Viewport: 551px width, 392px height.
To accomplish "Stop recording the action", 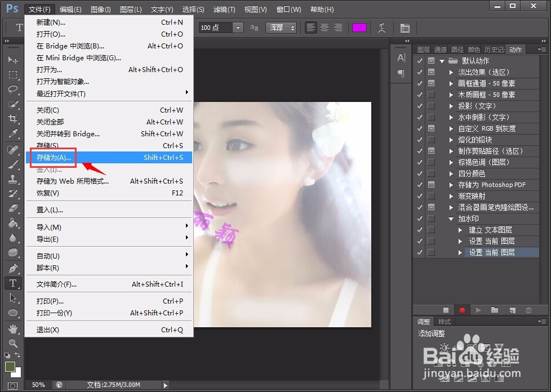I will (x=446, y=310).
